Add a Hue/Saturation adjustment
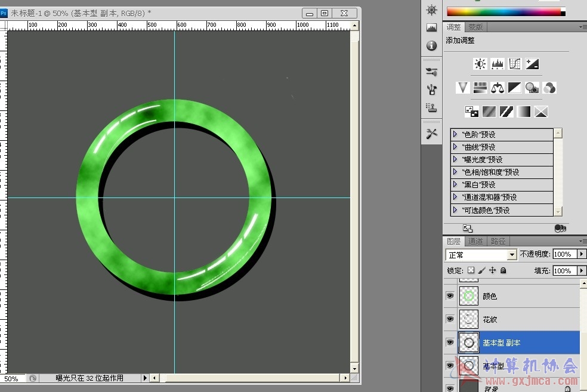Screen dimensions: 587x392 pyautogui.click(x=480, y=88)
